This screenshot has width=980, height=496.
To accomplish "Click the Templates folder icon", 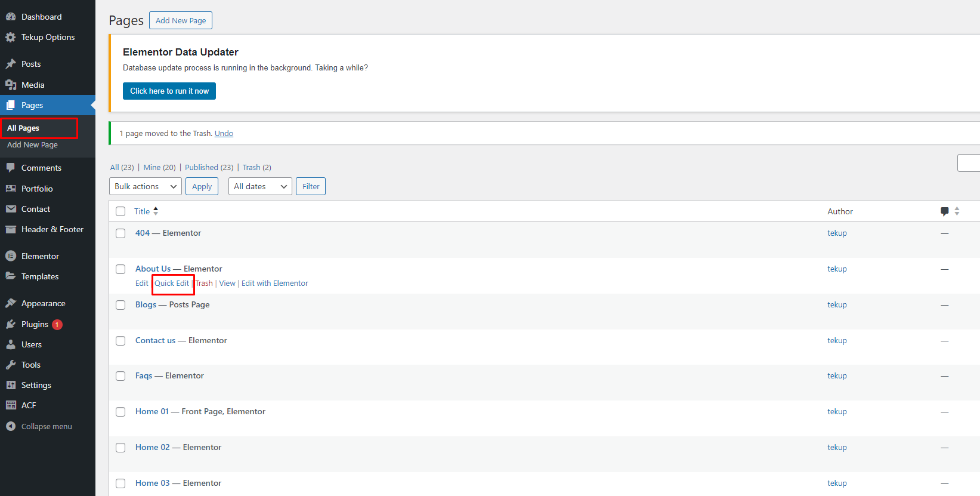I will pos(11,276).
